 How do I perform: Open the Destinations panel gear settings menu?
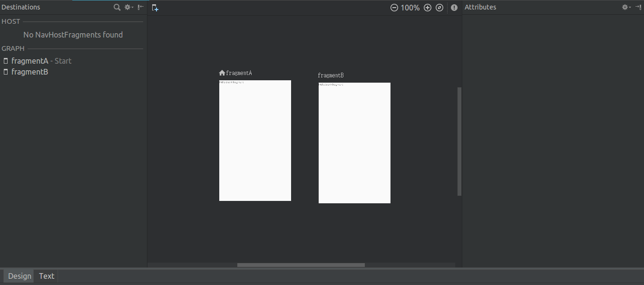(129, 7)
